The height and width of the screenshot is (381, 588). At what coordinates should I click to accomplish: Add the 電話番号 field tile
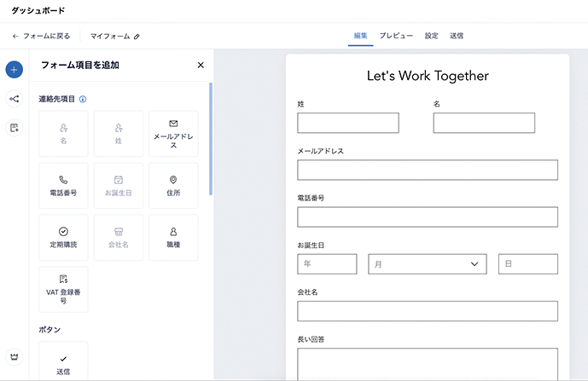[63, 186]
